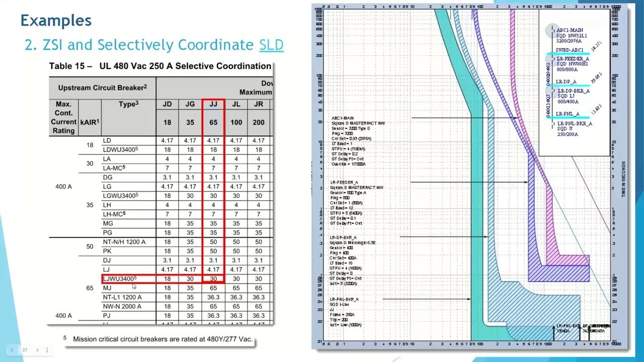This screenshot has height=362, width=644.
Task: Click the 'kAIR' column header
Action: tap(90, 122)
